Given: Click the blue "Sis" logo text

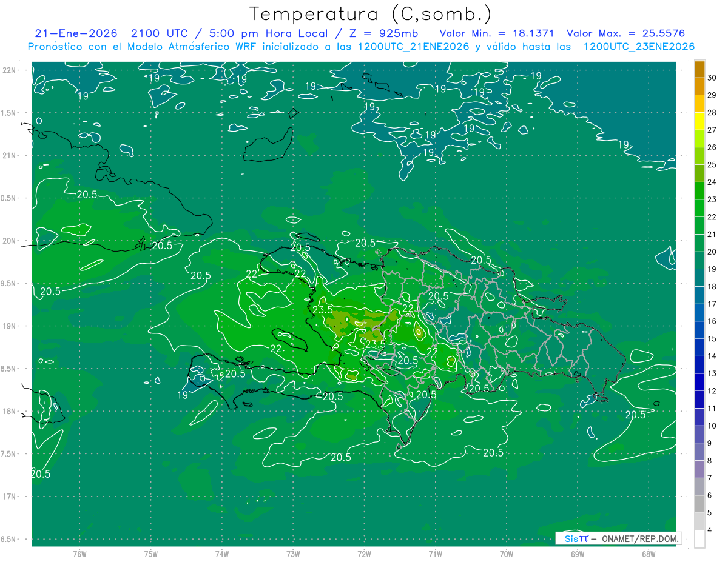Looking at the screenshot, I should (x=571, y=538).
